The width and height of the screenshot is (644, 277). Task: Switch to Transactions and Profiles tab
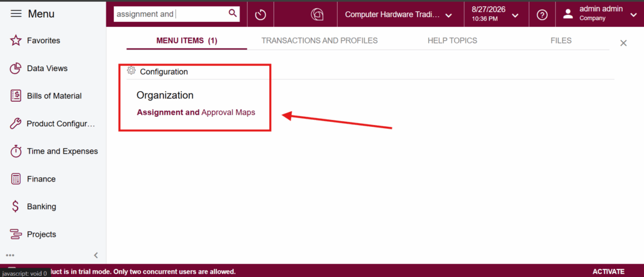pyautogui.click(x=319, y=41)
